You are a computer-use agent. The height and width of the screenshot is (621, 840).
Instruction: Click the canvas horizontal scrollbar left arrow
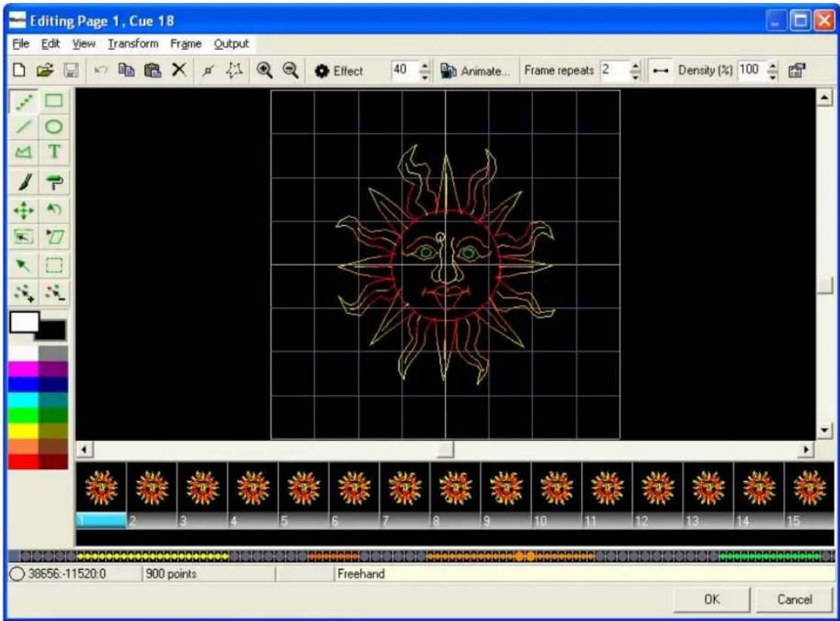pyautogui.click(x=85, y=449)
